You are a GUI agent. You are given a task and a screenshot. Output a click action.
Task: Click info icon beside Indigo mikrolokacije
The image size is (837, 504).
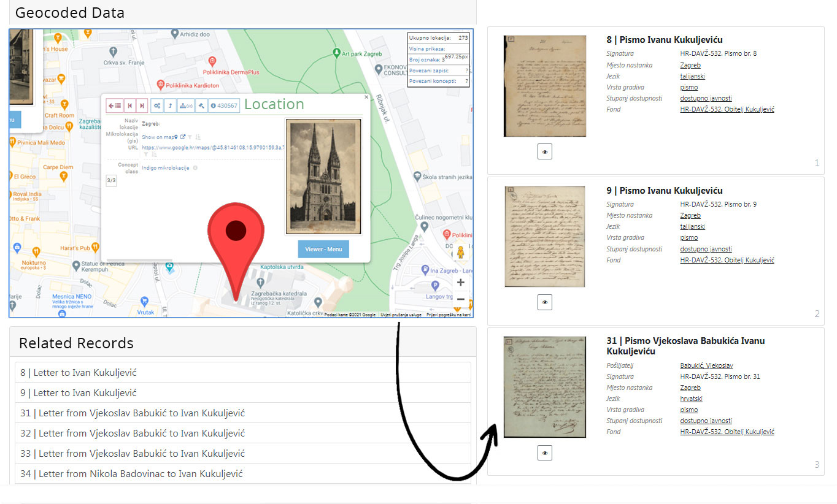[195, 167]
